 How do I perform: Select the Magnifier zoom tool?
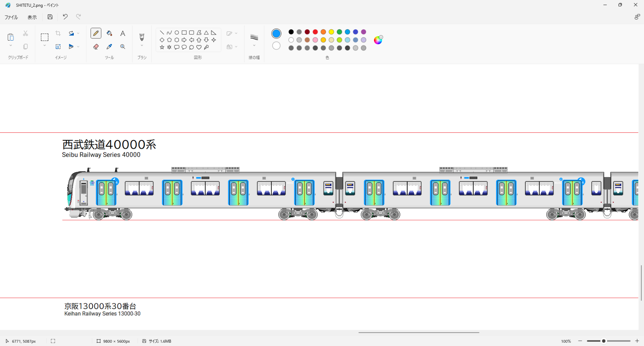pyautogui.click(x=123, y=47)
